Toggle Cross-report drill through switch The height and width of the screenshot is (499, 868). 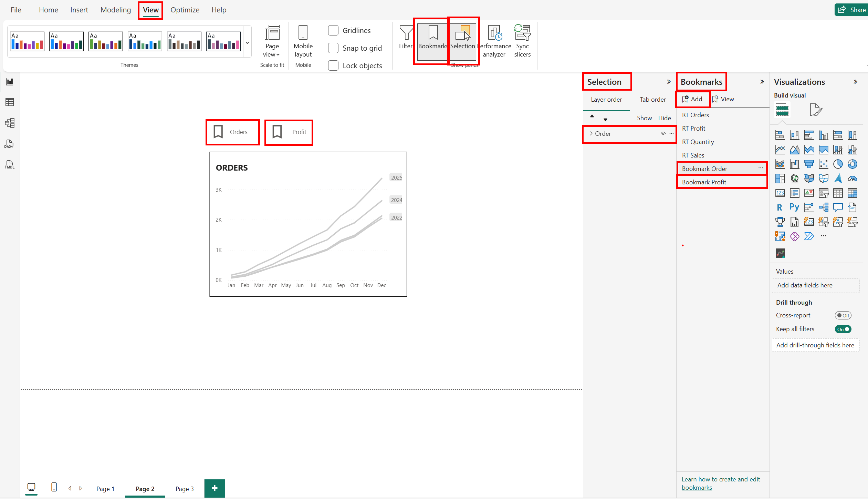pyautogui.click(x=843, y=315)
